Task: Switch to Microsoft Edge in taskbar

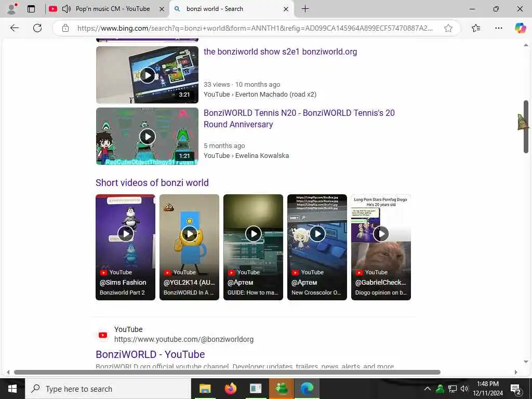Action: (307, 389)
